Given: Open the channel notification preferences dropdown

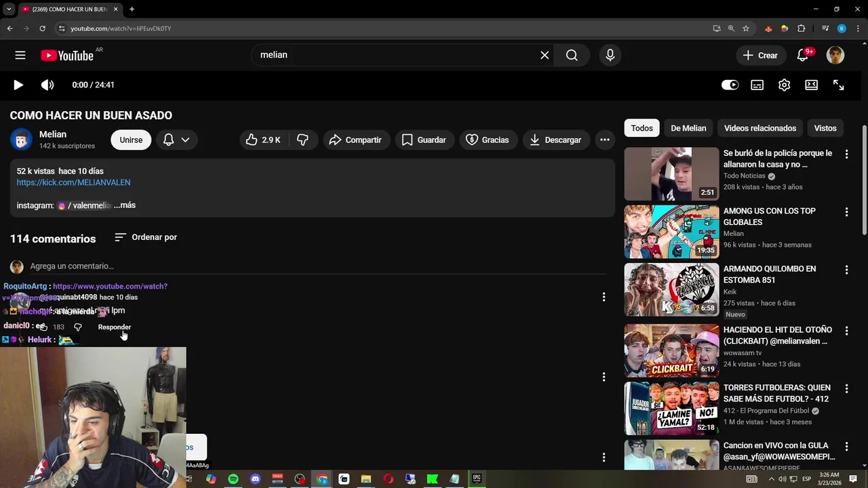Looking at the screenshot, I should tap(177, 140).
